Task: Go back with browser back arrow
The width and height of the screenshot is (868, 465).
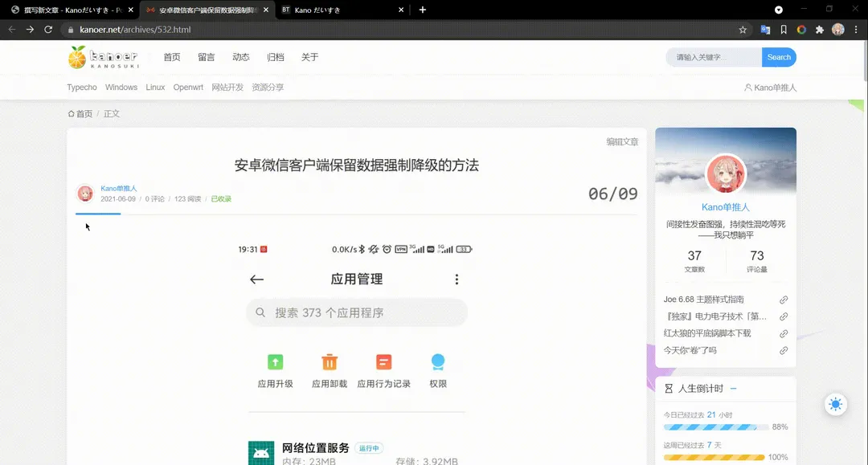Action: [11, 29]
